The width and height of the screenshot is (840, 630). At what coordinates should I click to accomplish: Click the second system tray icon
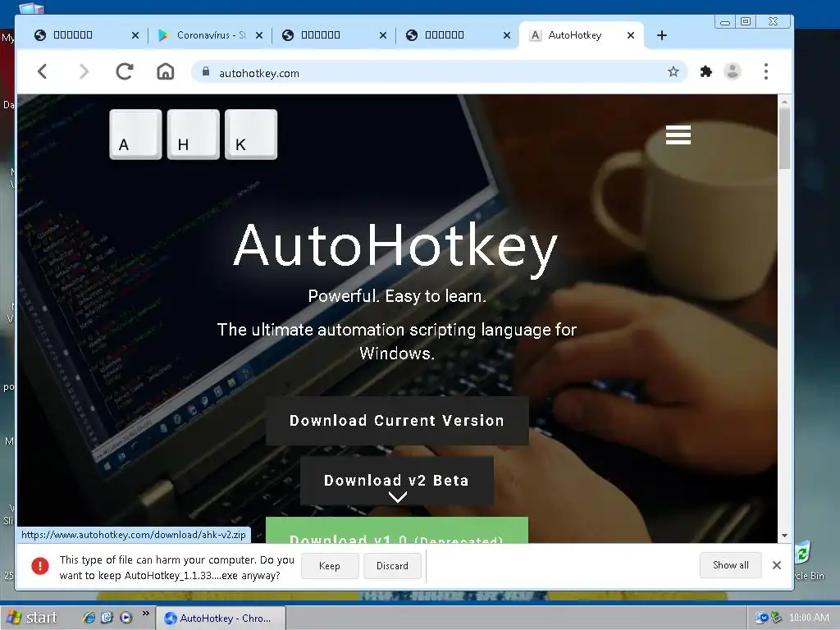[776, 618]
